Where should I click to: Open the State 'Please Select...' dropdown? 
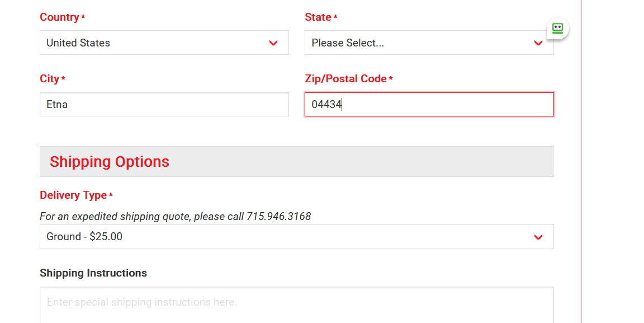click(x=429, y=43)
